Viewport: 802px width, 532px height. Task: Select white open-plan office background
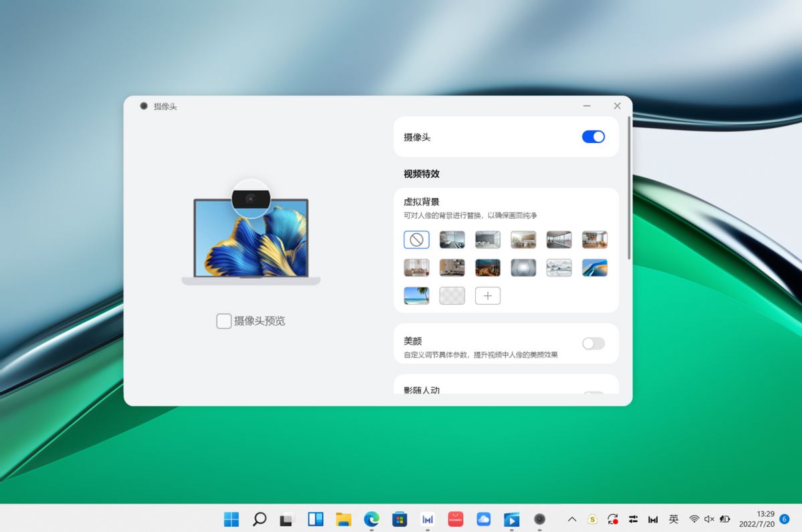coord(523,239)
